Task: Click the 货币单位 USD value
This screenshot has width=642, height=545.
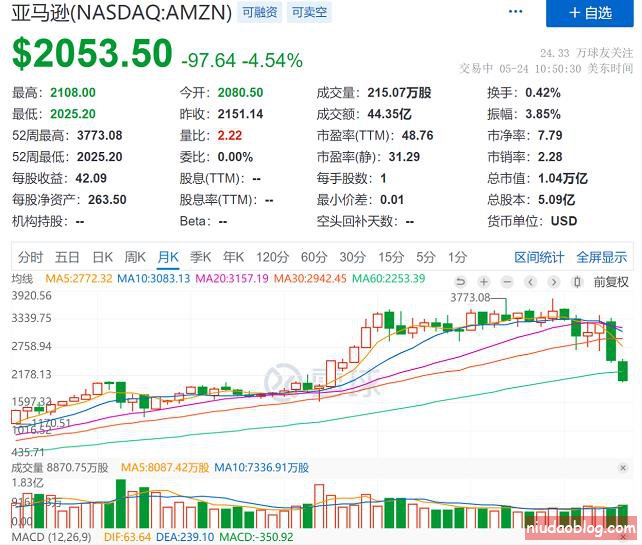Action: (x=564, y=221)
